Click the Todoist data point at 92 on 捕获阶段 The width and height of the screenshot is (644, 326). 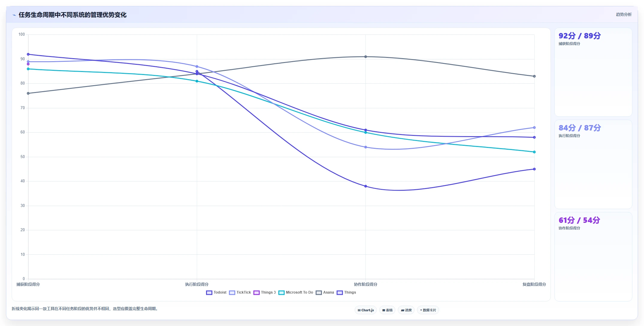pyautogui.click(x=28, y=54)
